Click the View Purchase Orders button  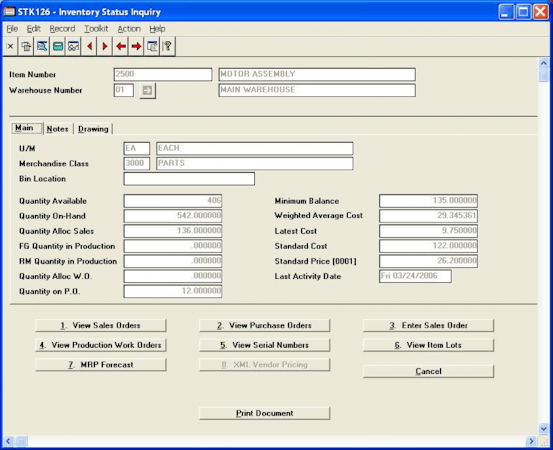pyautogui.click(x=265, y=325)
